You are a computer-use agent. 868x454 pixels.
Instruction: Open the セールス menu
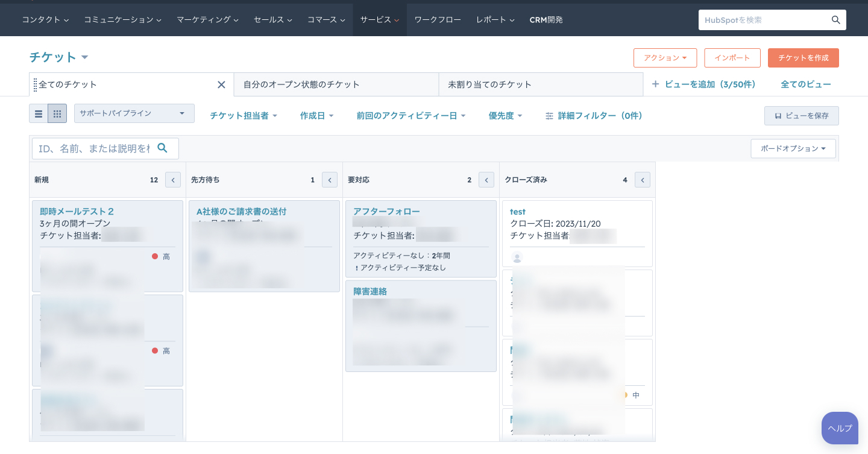(273, 20)
